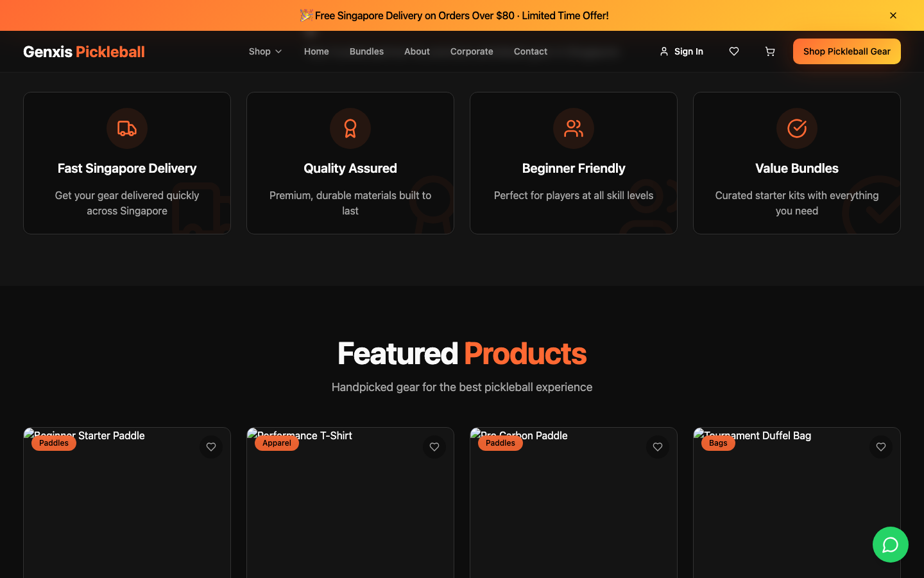Viewport: 924px width, 578px height.
Task: Open the Corporate nav link
Action: 472,51
